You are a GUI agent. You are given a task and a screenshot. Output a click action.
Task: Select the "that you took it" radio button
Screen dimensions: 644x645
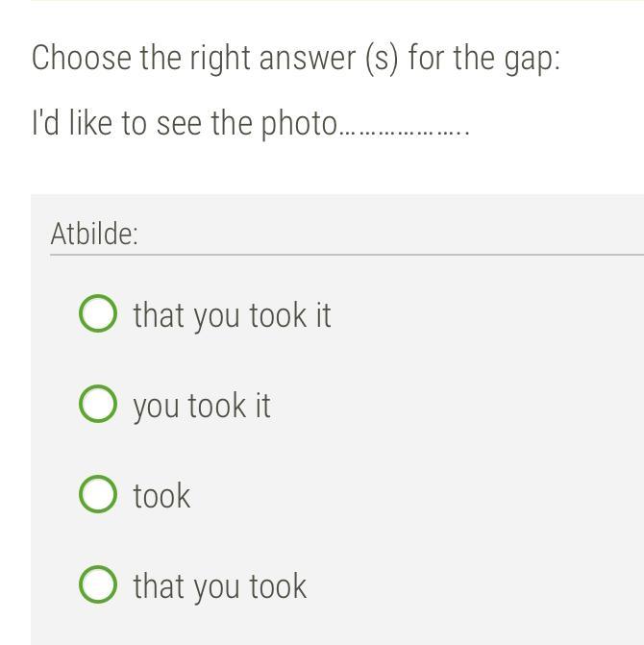point(98,313)
